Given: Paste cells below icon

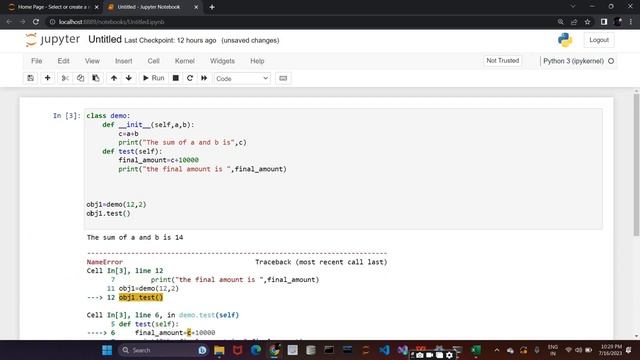Looking at the screenshot, I should pyautogui.click(x=96, y=78).
